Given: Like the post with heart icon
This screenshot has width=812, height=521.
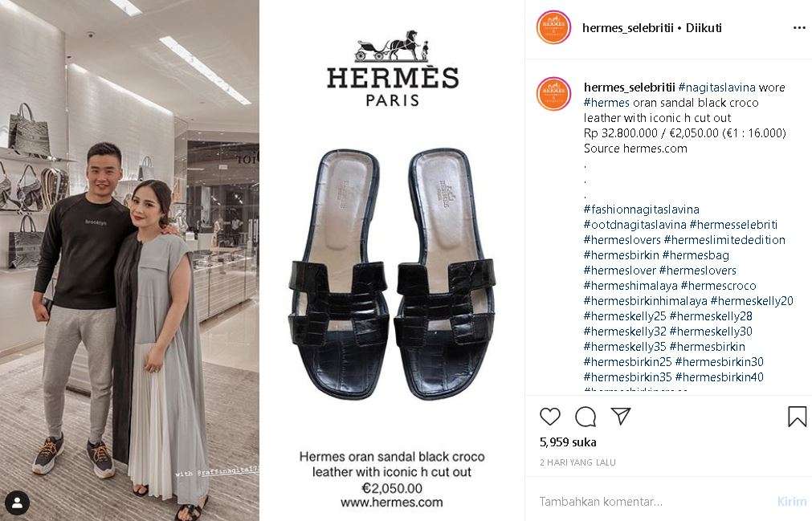Looking at the screenshot, I should coord(550,417).
